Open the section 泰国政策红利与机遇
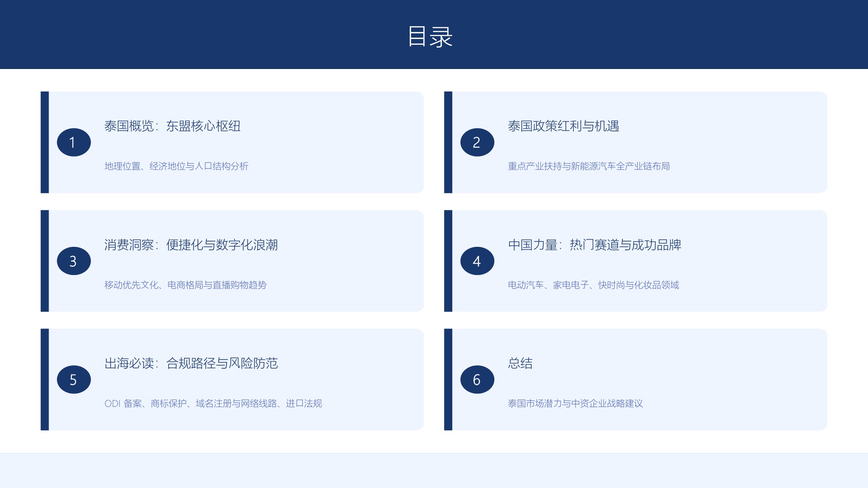This screenshot has width=868, height=488. [564, 127]
